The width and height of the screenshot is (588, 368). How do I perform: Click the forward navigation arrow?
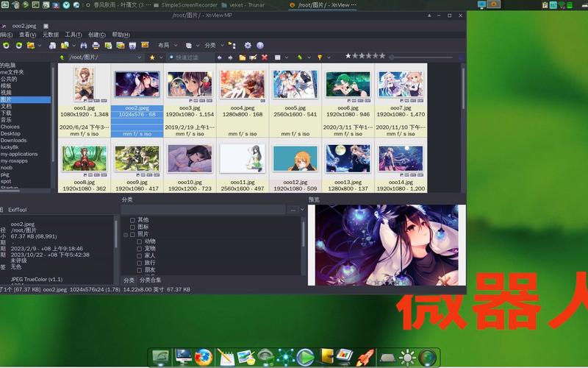point(230,57)
